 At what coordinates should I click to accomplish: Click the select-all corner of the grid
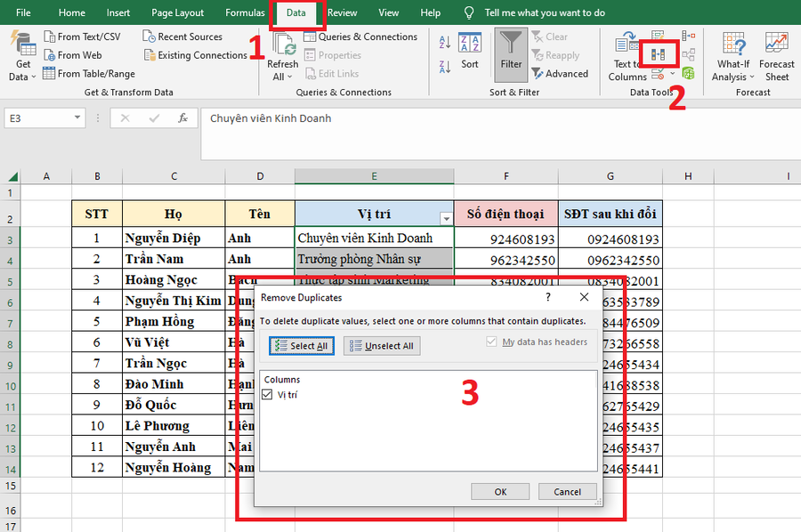[x=12, y=177]
